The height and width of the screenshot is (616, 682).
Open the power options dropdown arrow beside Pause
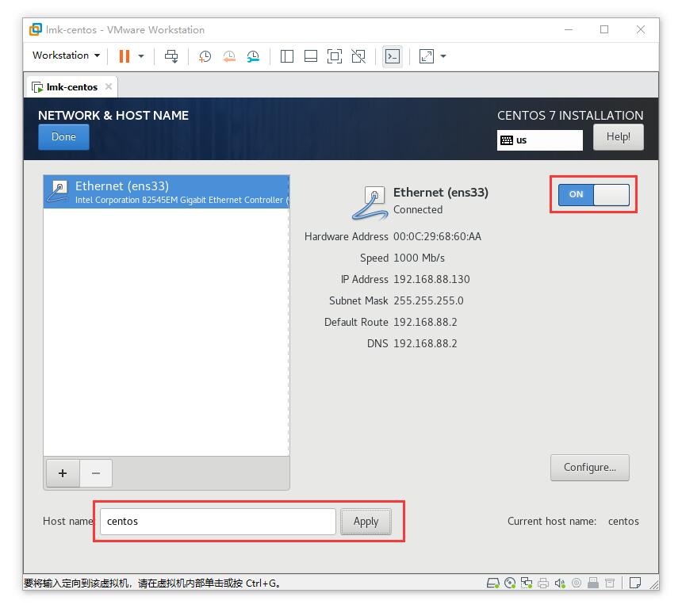(141, 56)
